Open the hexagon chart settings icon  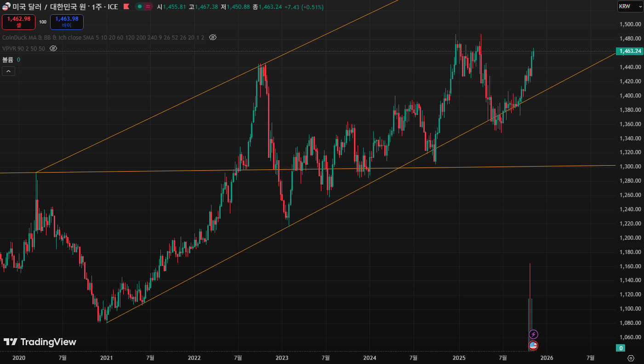coord(631,358)
